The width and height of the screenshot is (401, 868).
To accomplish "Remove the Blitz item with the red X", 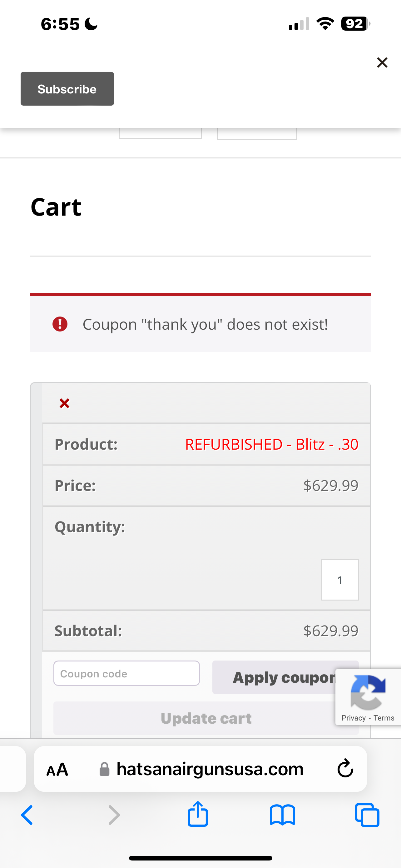I will 64,403.
